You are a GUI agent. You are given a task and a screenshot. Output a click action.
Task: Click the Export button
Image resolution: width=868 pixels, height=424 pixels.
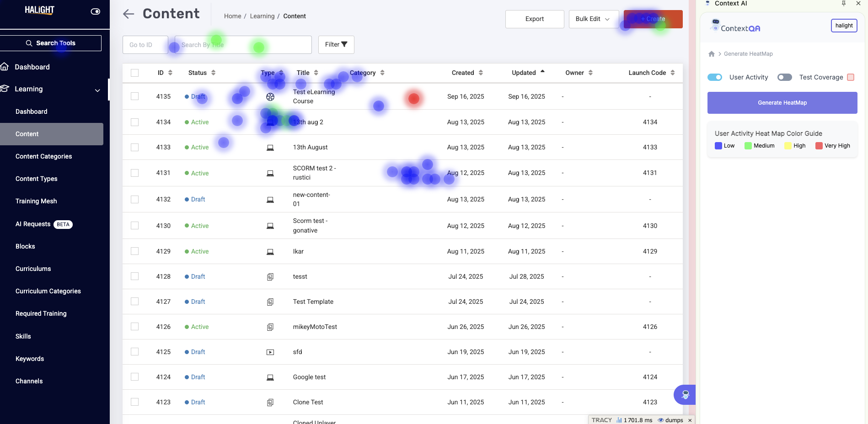pos(534,19)
